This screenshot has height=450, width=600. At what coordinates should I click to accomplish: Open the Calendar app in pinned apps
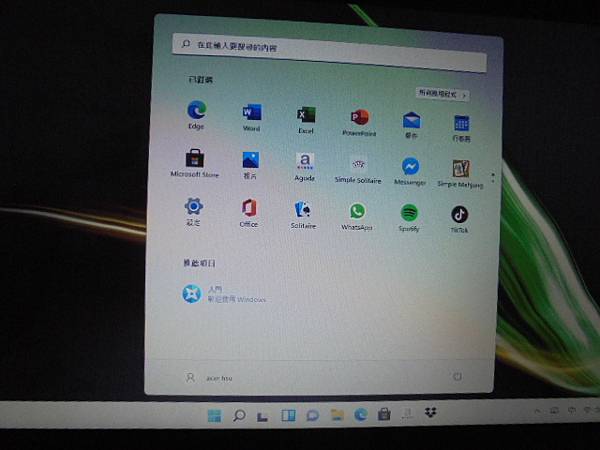point(461,128)
